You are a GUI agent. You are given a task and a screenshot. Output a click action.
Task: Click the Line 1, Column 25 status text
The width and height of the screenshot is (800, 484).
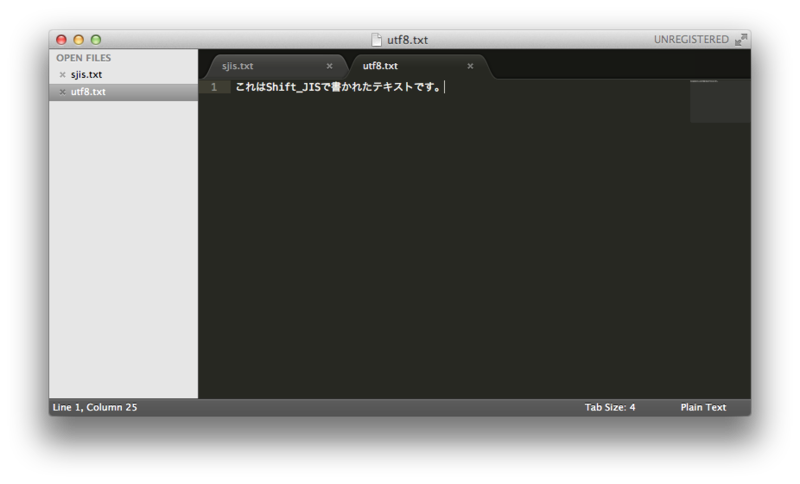tap(95, 407)
